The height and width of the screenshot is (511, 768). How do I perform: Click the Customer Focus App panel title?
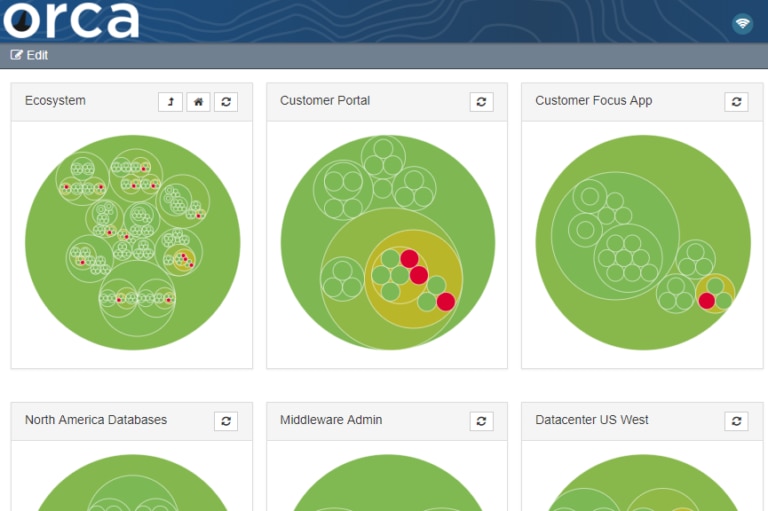click(593, 101)
